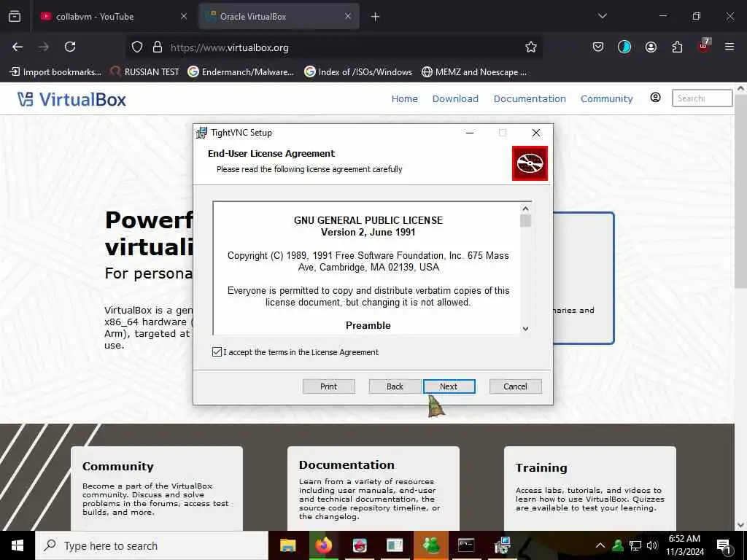Click the browser page vertical scrollbar thumb
The width and height of the screenshot is (747, 560).
tap(740, 190)
